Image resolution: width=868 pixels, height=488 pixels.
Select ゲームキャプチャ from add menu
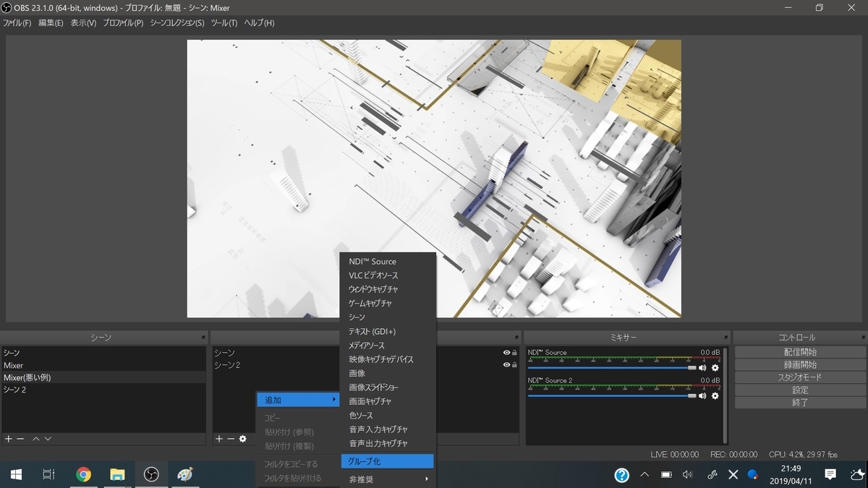(x=387, y=304)
